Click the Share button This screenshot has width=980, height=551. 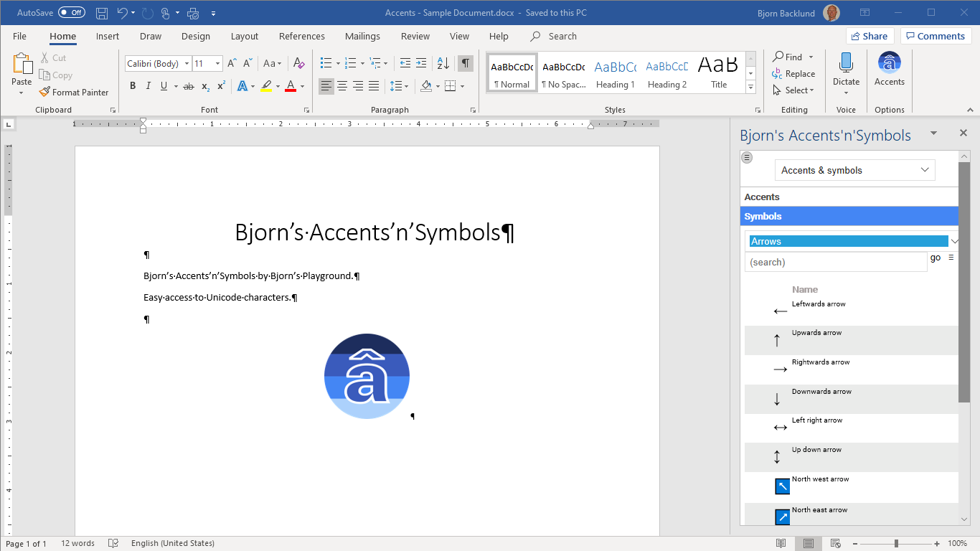click(x=869, y=36)
